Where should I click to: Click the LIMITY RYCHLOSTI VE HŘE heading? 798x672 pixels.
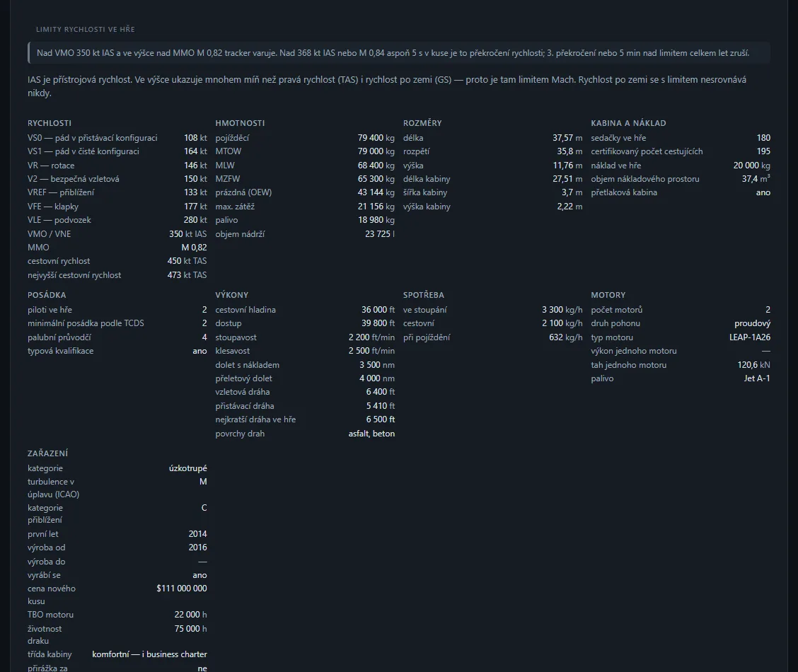(x=86, y=30)
